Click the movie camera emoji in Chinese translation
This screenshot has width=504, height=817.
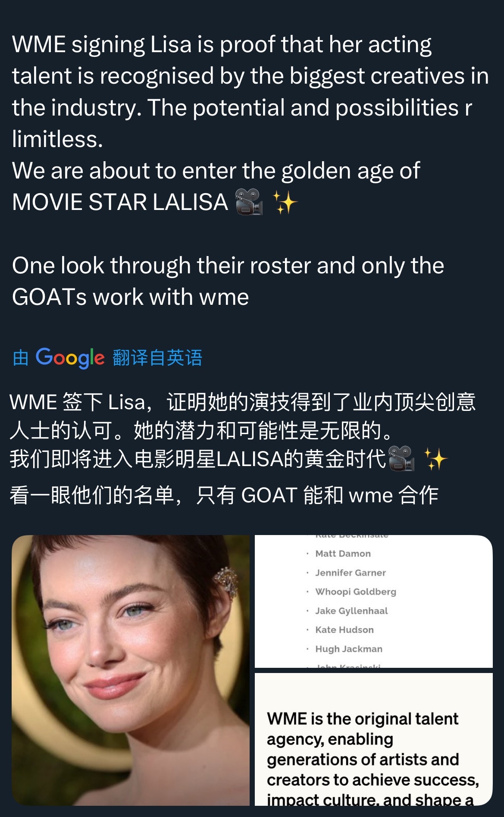click(401, 459)
